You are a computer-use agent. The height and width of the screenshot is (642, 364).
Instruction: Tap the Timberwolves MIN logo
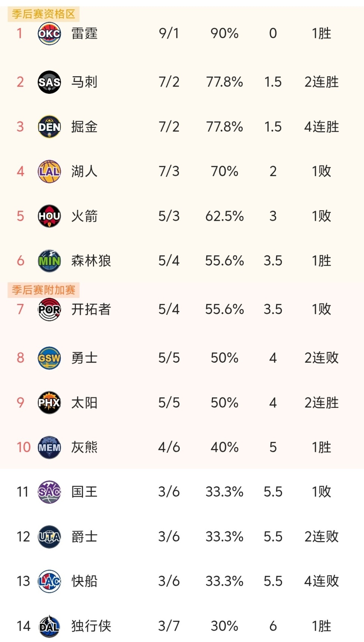(49, 261)
